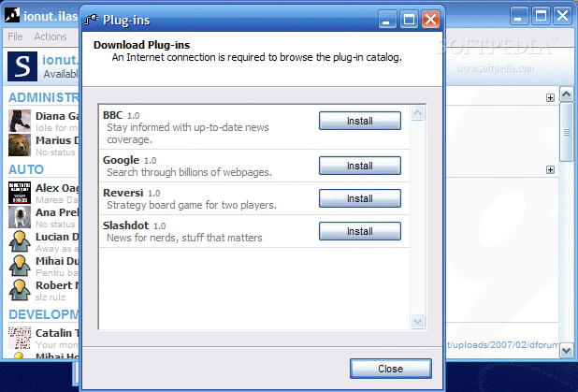This screenshot has width=578, height=392.
Task: Select contact name Marius
Action: 57,140
